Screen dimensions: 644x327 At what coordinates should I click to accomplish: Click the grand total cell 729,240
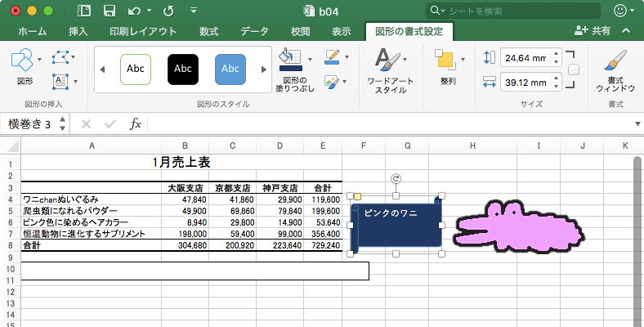coord(323,246)
